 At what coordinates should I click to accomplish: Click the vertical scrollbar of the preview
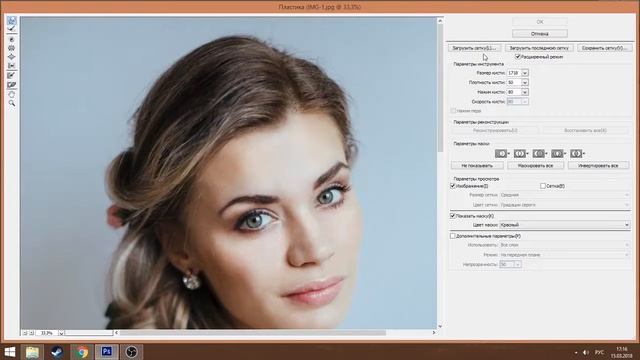click(x=440, y=87)
